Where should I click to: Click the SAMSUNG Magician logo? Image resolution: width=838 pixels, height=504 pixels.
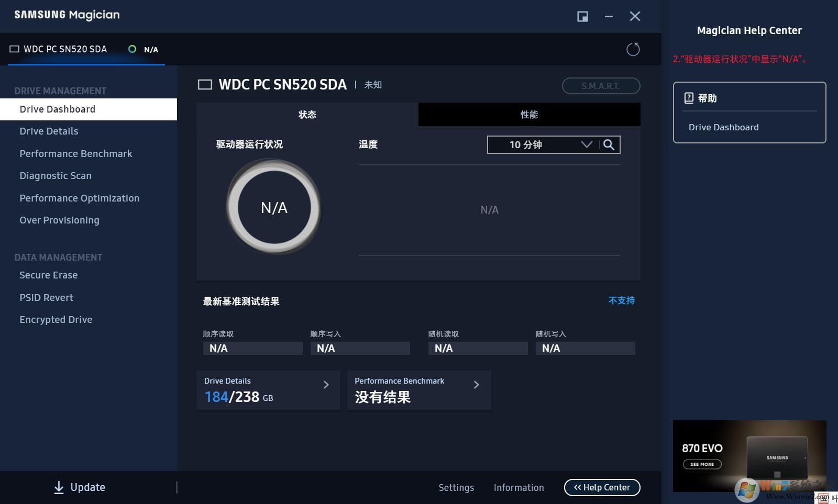point(67,15)
